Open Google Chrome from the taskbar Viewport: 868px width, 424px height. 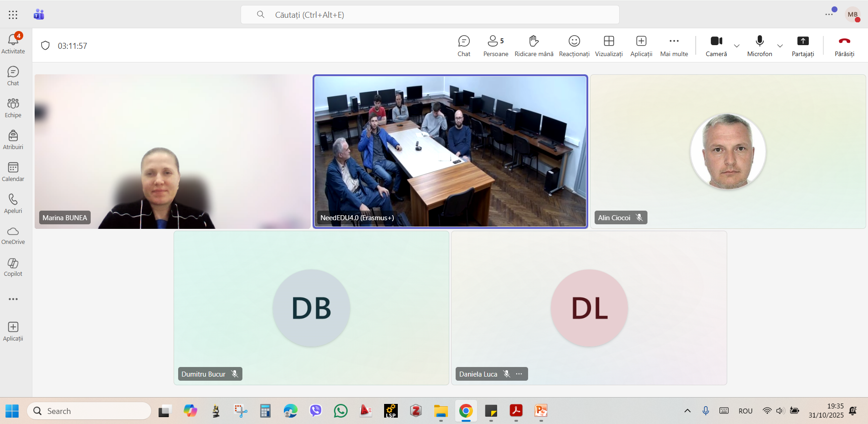[466, 411]
